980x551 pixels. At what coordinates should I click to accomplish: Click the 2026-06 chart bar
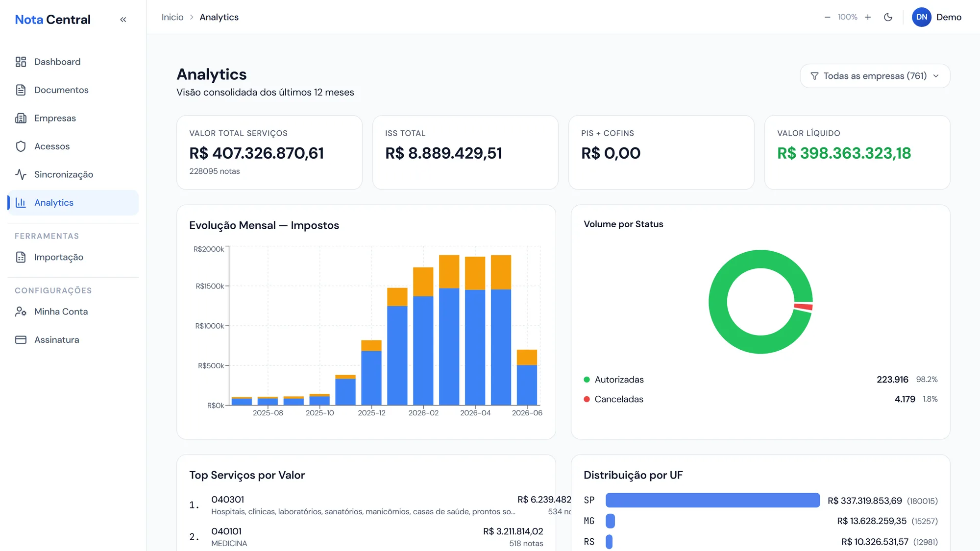[x=527, y=377]
